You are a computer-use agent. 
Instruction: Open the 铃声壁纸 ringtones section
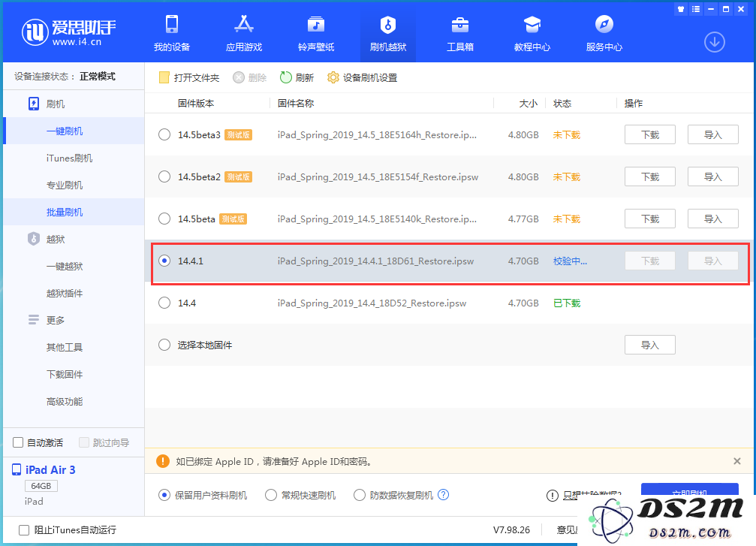tap(316, 33)
